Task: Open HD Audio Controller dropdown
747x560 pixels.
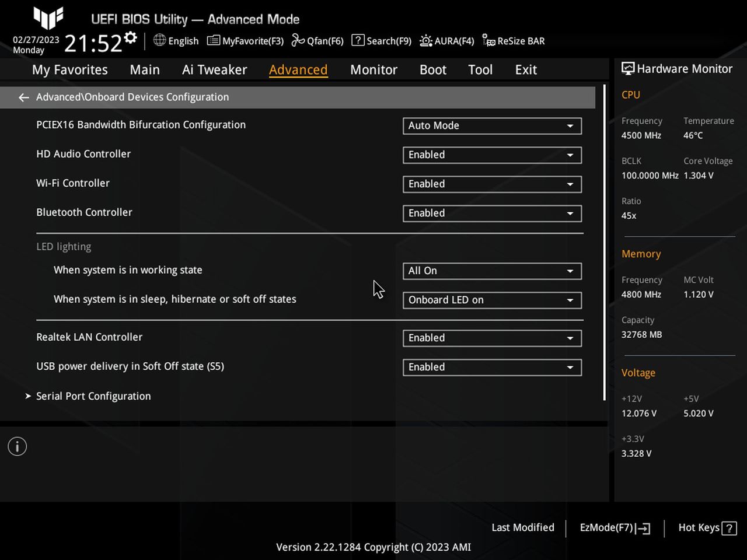Action: [492, 155]
